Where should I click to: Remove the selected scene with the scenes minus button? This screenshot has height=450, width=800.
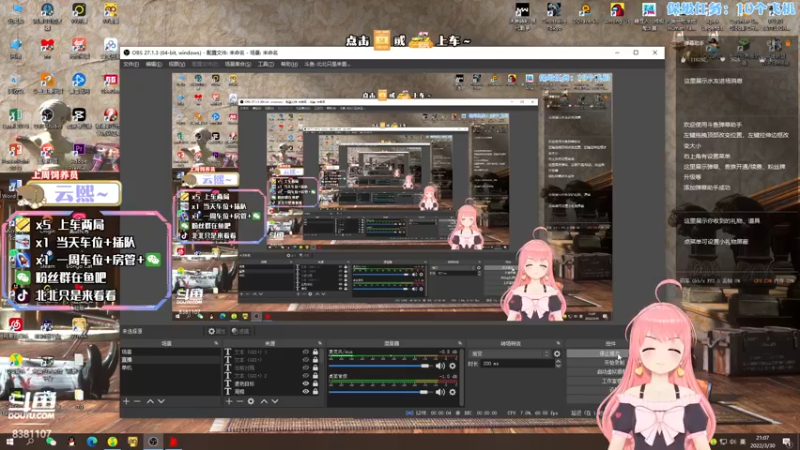[x=137, y=402]
